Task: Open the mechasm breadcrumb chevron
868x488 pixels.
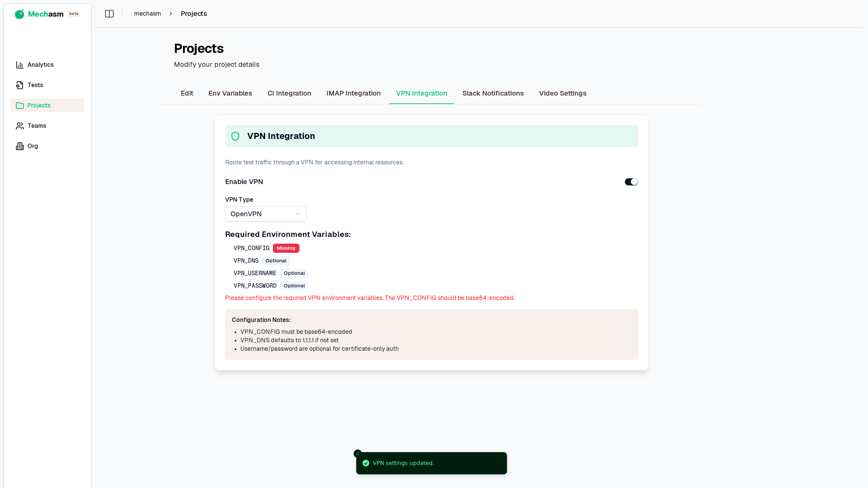Action: [x=171, y=14]
